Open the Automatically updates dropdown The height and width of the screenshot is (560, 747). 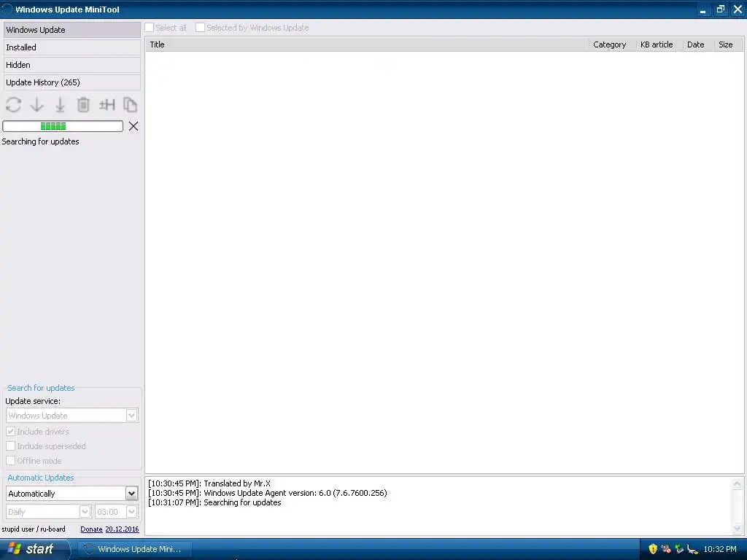[x=72, y=494]
